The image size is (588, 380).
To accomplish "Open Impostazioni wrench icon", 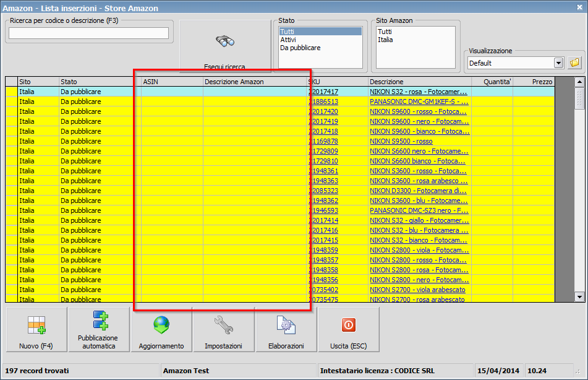I will pyautogui.click(x=224, y=325).
